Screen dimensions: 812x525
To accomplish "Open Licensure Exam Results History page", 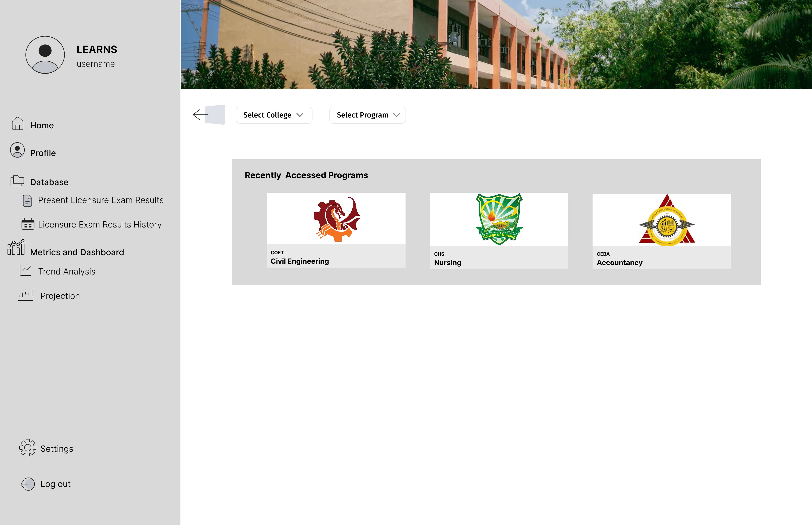I will (x=100, y=225).
